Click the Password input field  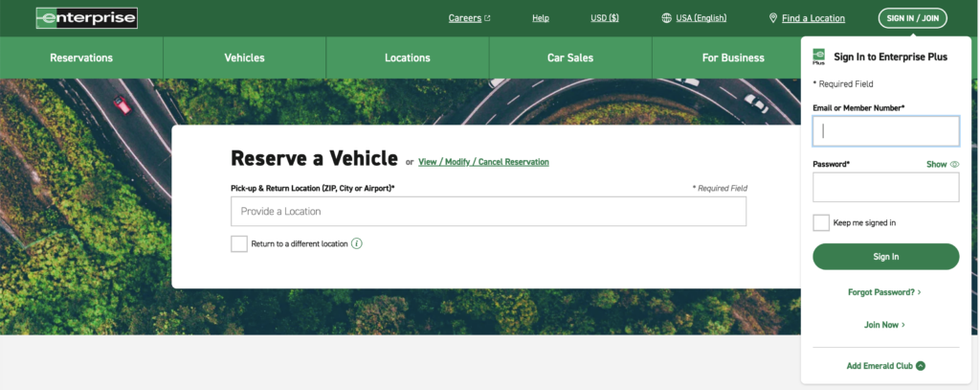885,188
